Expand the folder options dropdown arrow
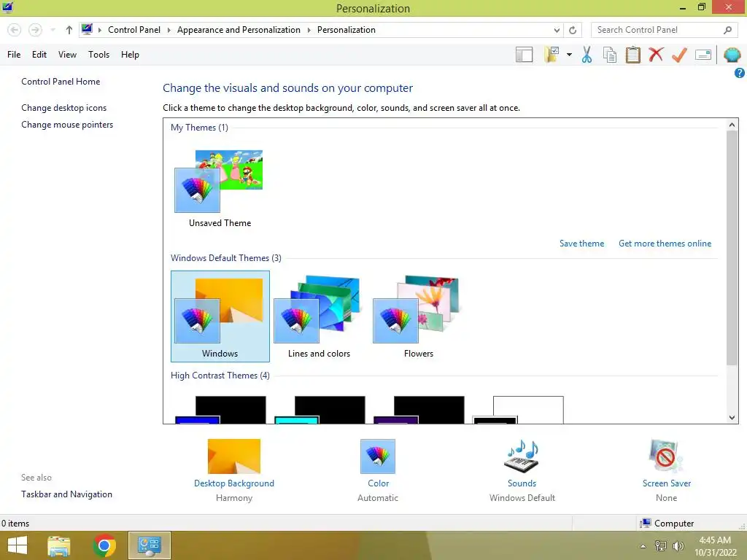The width and height of the screenshot is (747, 560). pos(569,55)
